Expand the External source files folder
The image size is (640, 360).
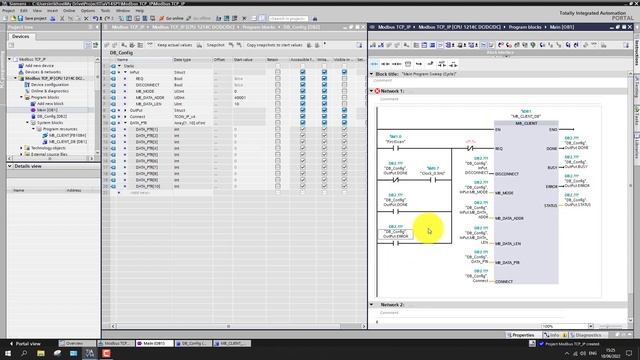click(22, 154)
